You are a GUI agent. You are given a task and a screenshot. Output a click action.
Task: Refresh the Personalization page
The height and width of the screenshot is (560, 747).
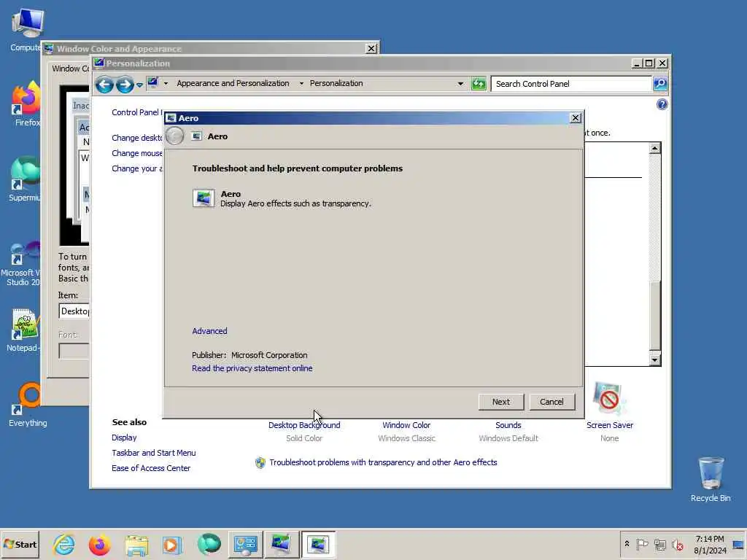(479, 84)
